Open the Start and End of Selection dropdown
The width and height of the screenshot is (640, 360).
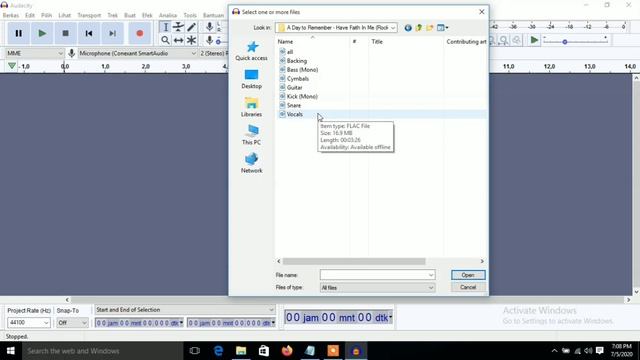point(184,310)
